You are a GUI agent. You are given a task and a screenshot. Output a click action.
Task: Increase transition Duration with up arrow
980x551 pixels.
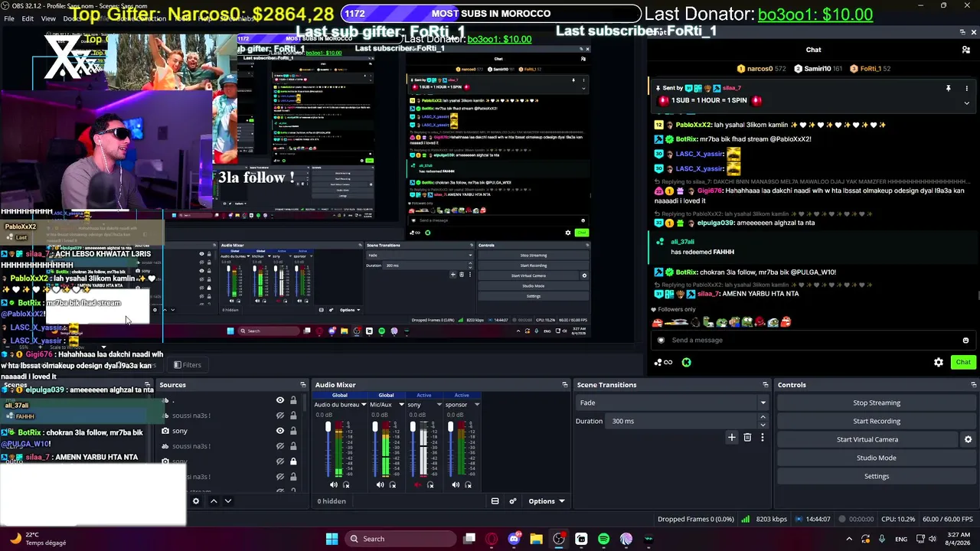(763, 417)
